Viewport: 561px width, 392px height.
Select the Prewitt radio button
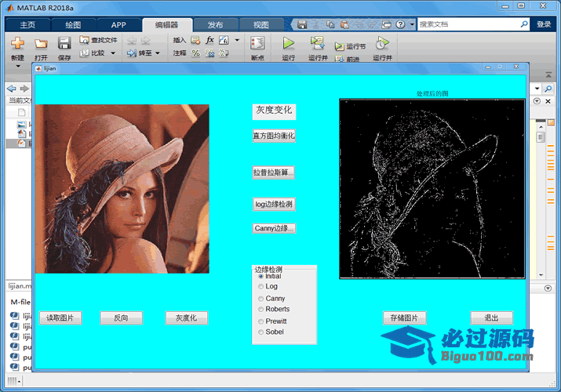(260, 321)
